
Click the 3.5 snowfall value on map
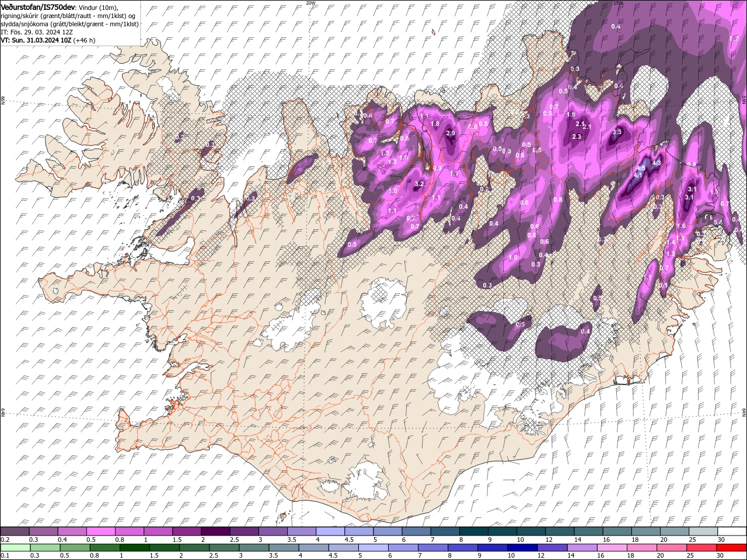[617, 132]
